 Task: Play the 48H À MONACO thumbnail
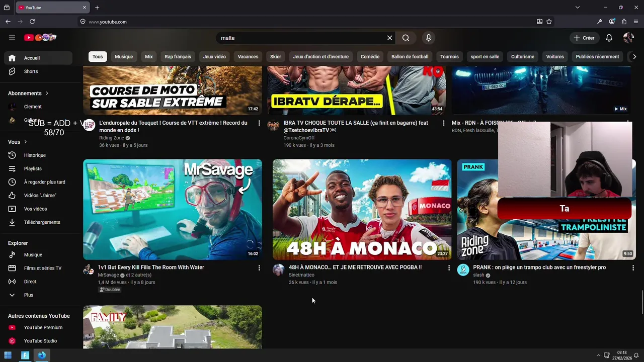click(x=362, y=210)
